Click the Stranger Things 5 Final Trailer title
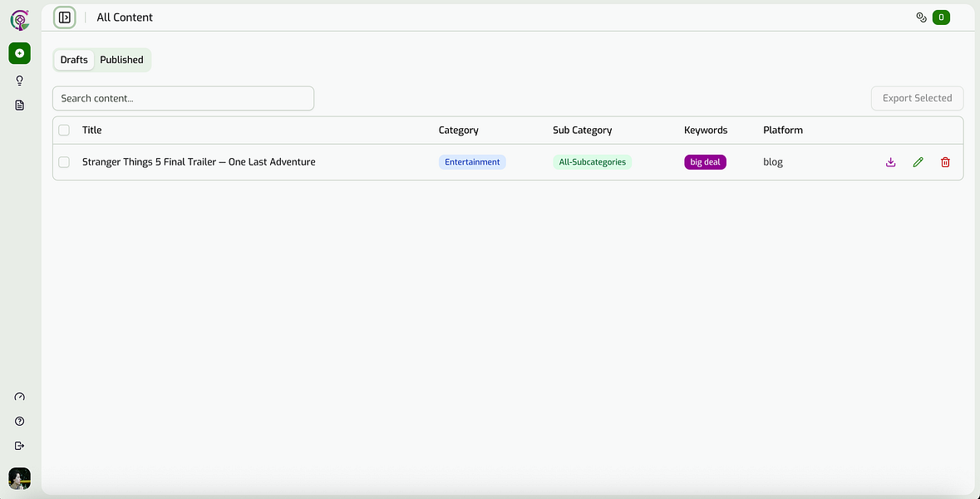Screen dimensions: 980x499 [x=199, y=162]
